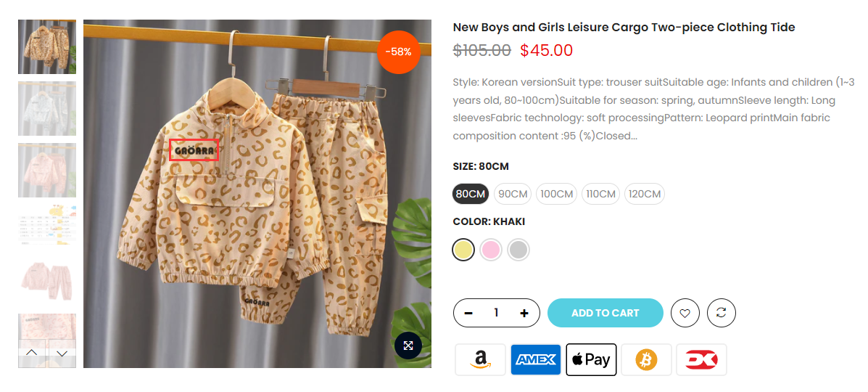Select the gray color swatch
This screenshot has height=392, width=868.
[x=518, y=250]
